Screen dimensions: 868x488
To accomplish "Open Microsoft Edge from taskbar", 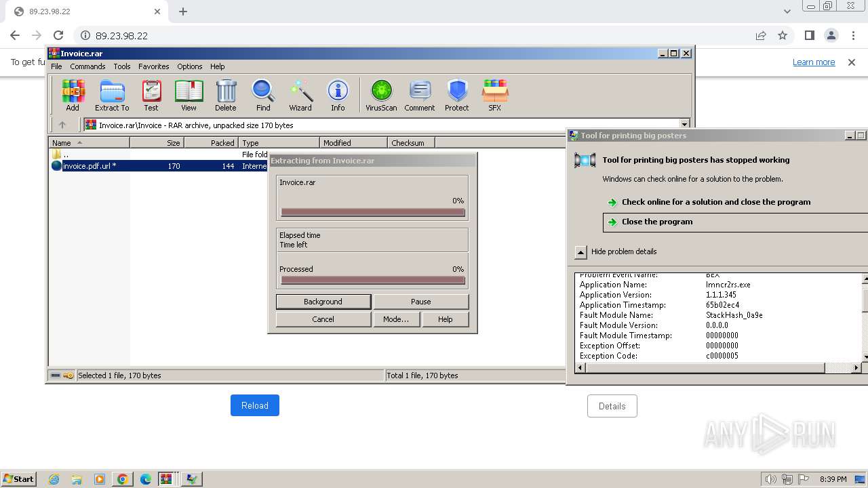I will click(x=145, y=479).
